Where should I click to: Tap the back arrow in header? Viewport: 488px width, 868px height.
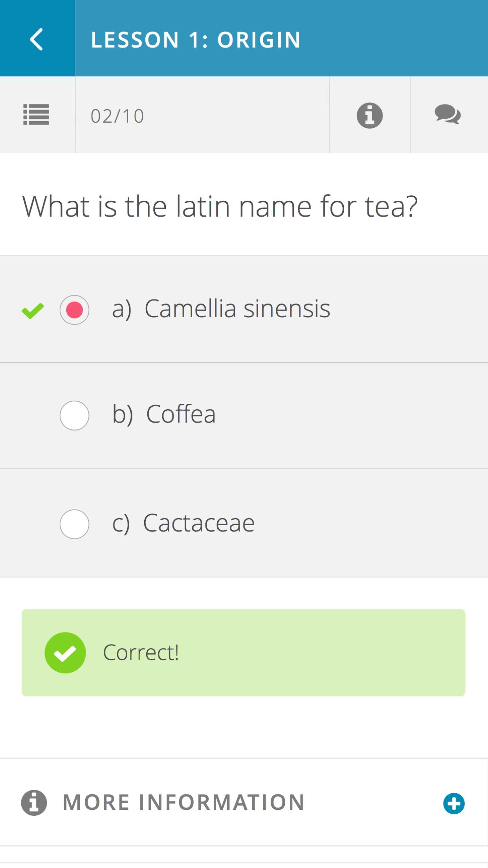tap(37, 39)
